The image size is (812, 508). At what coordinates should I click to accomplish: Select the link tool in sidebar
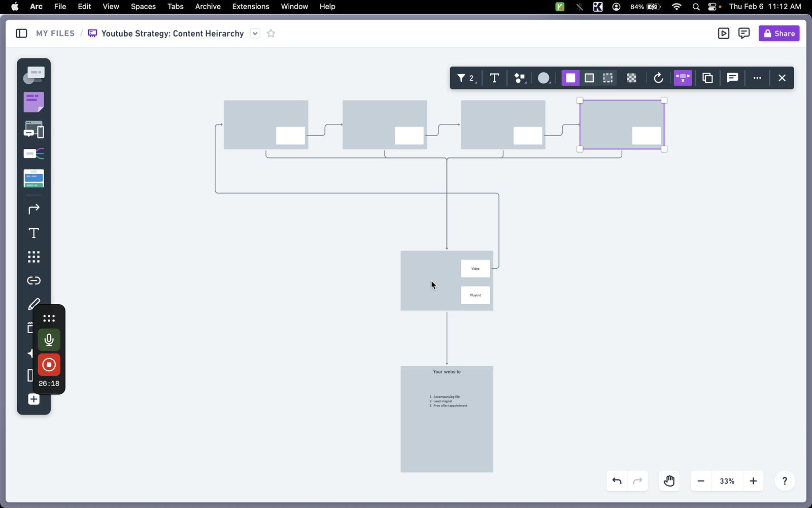(x=33, y=280)
